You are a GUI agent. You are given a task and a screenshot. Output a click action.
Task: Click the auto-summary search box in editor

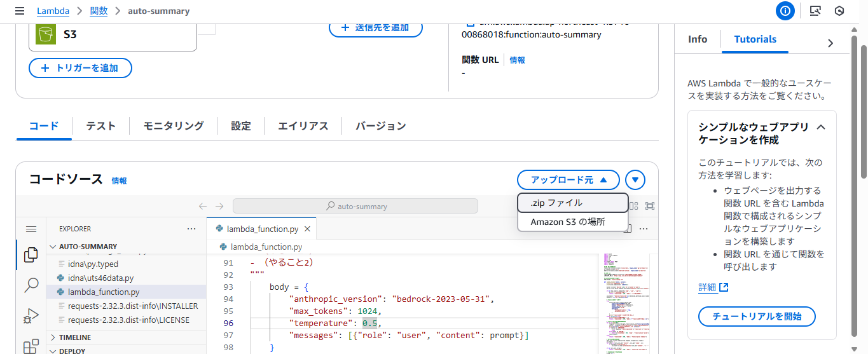point(355,206)
